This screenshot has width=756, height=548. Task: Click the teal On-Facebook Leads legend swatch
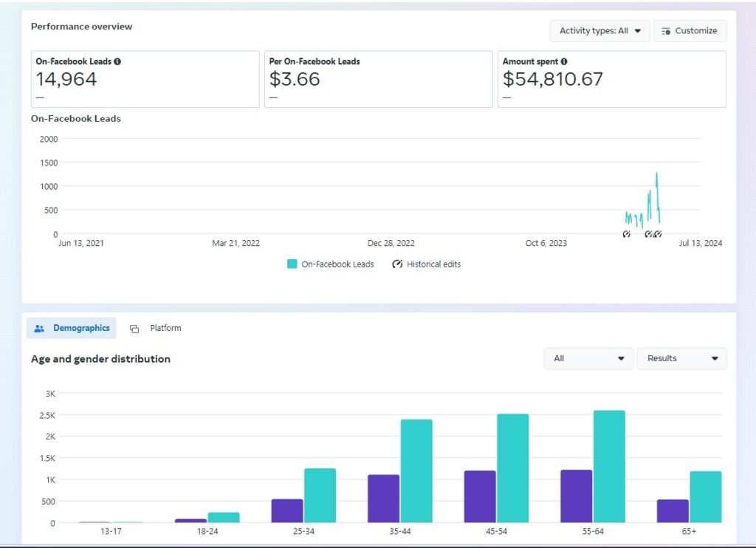tap(292, 264)
